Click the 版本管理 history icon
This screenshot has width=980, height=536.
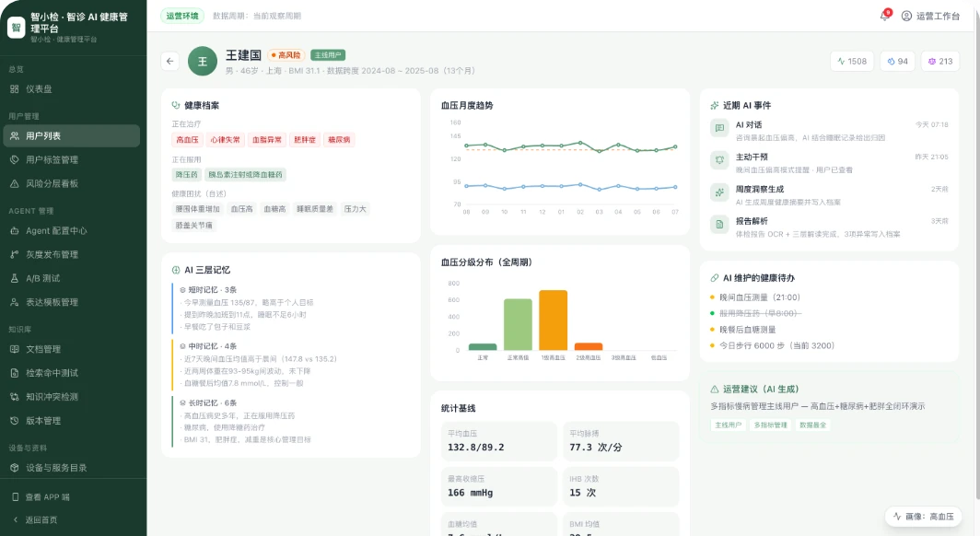coord(15,421)
